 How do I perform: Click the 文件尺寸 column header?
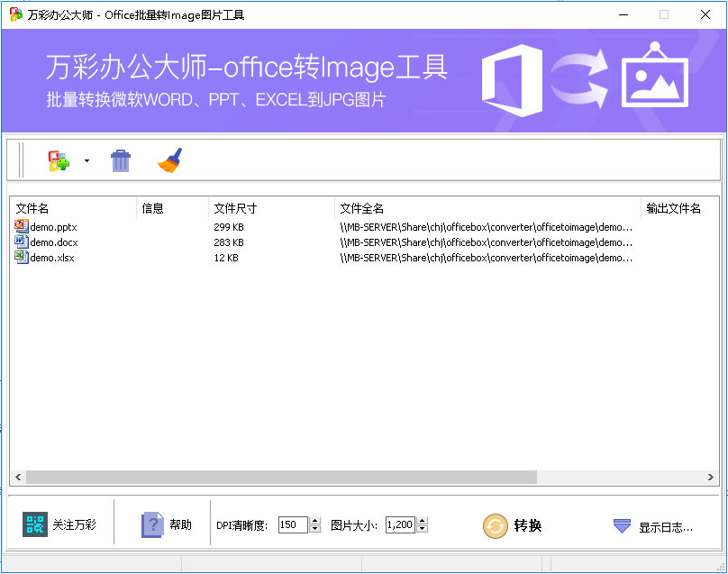(x=271, y=208)
